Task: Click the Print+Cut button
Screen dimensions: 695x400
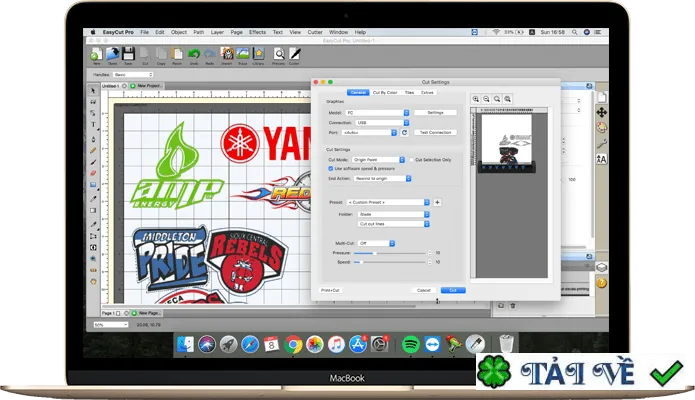Action: pyautogui.click(x=330, y=290)
